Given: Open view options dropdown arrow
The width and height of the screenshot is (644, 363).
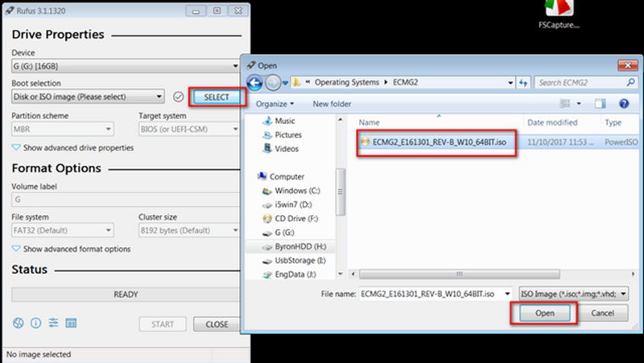Looking at the screenshot, I should (579, 104).
